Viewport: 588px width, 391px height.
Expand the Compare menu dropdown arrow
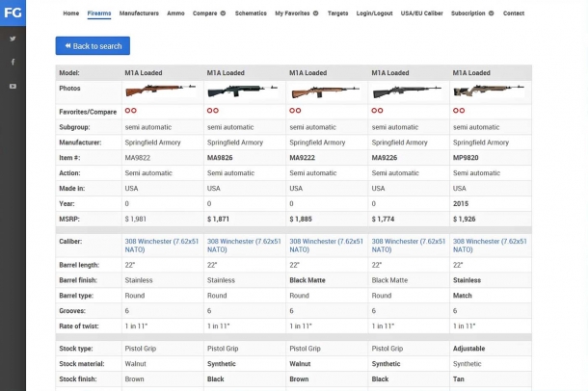223,13
